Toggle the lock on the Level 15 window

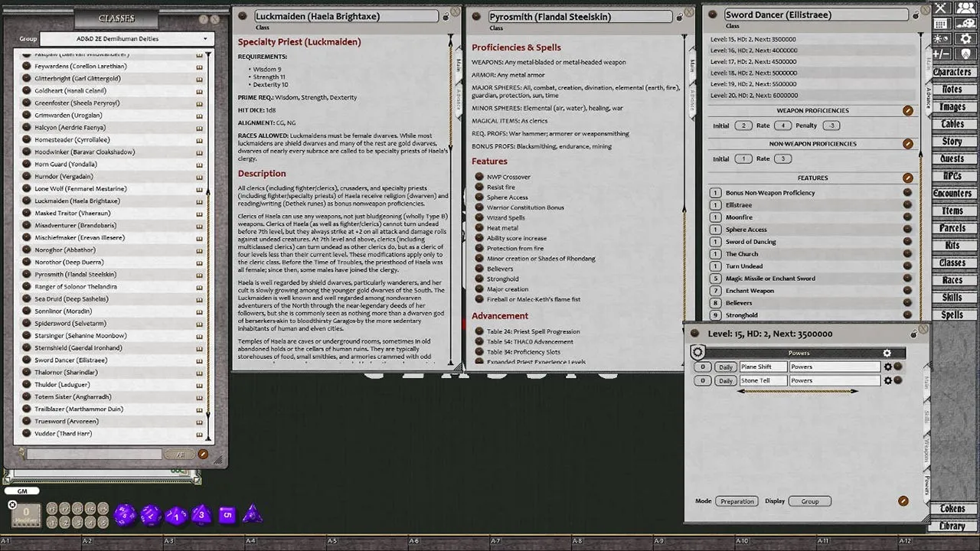coord(913,334)
